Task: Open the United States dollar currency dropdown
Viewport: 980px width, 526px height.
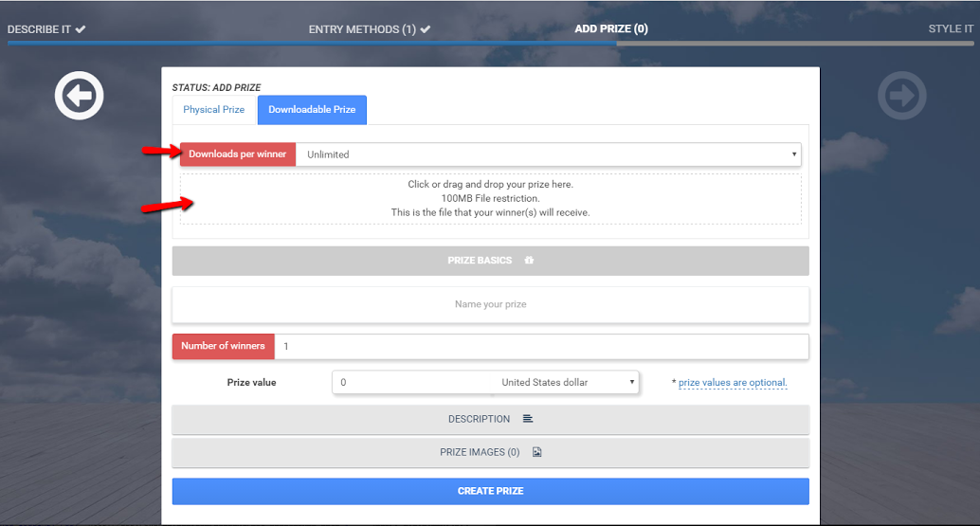Action: click(x=567, y=382)
